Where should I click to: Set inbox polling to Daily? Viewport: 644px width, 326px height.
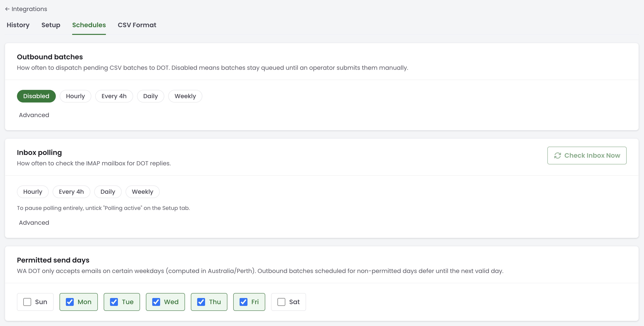[x=108, y=192]
